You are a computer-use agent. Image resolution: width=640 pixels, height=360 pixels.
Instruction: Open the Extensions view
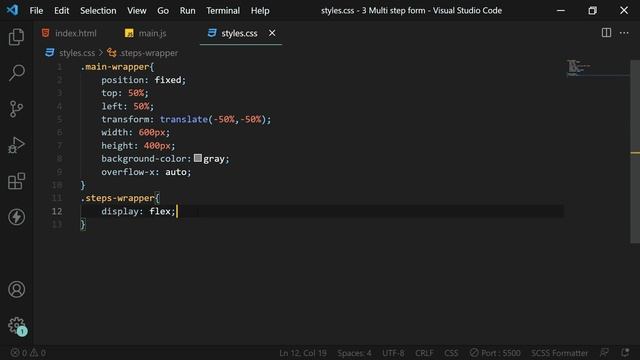pyautogui.click(x=16, y=181)
